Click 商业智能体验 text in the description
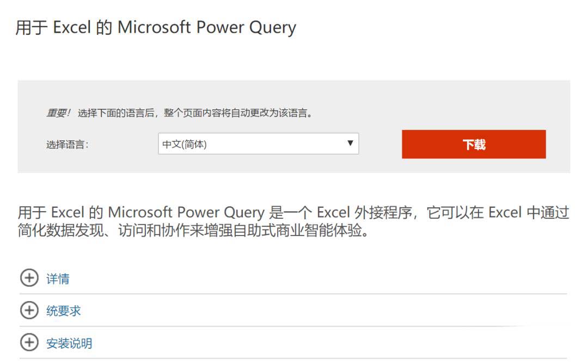588x364 pixels. (318, 230)
